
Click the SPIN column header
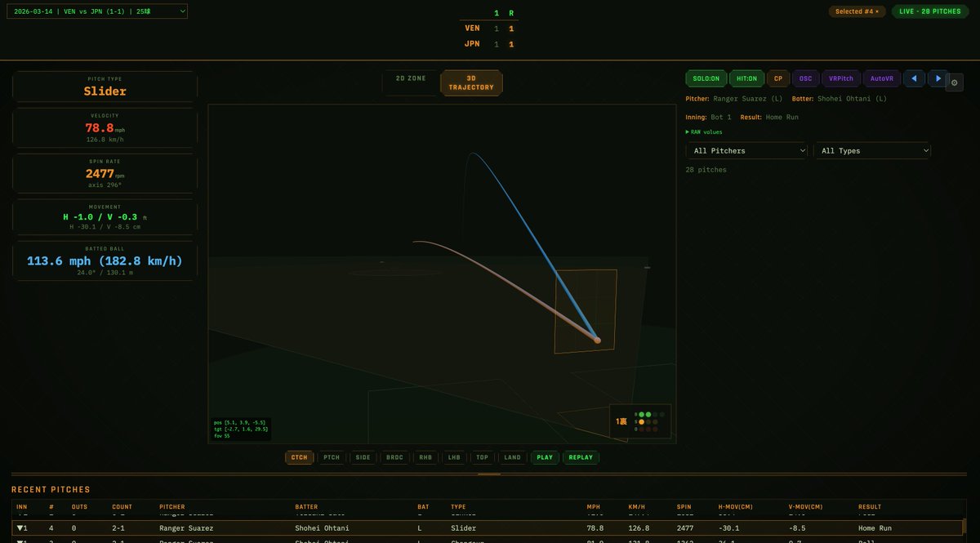pos(684,506)
